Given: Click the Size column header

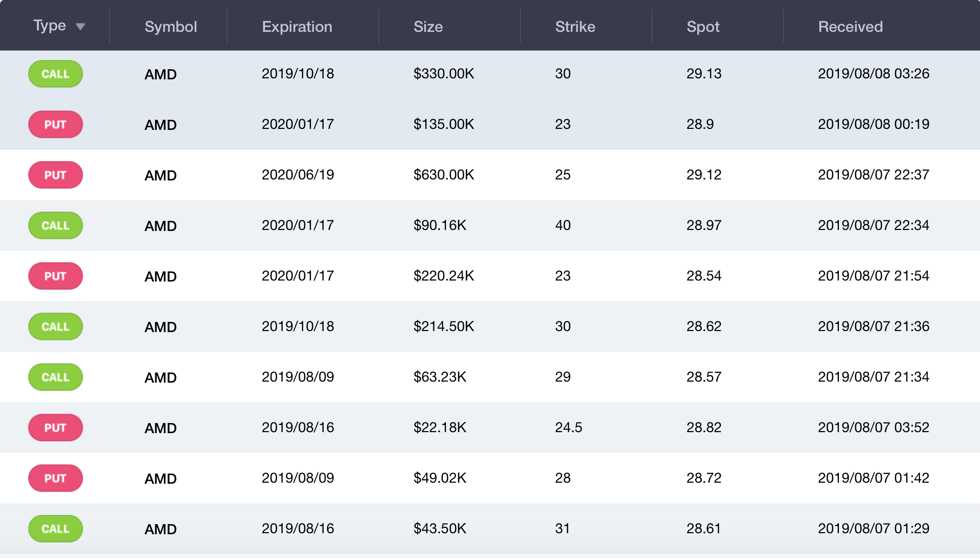Looking at the screenshot, I should [x=428, y=27].
